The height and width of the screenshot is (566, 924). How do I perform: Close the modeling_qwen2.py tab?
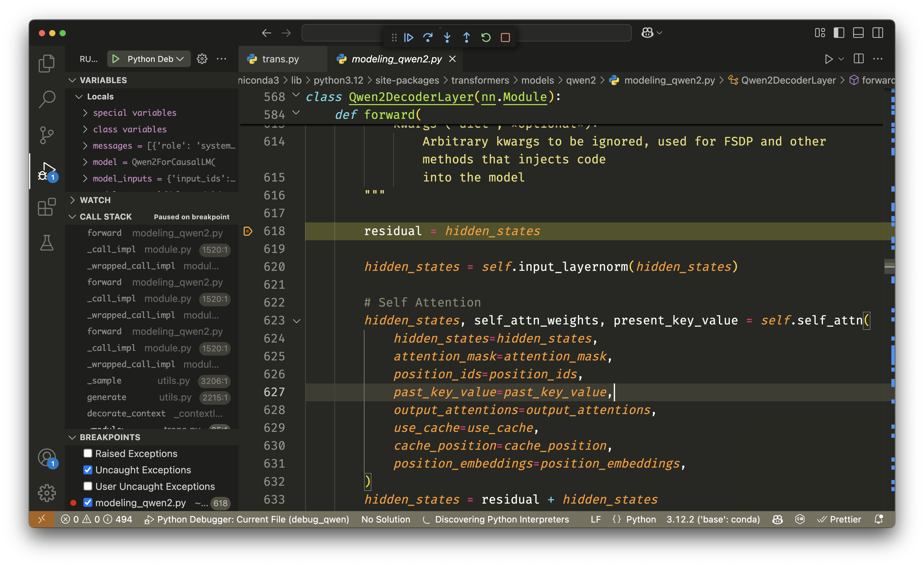[453, 59]
